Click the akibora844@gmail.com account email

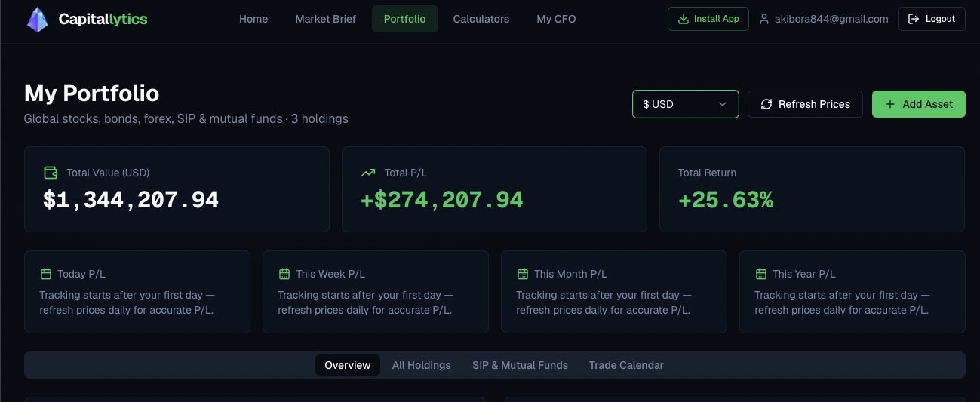(x=831, y=19)
